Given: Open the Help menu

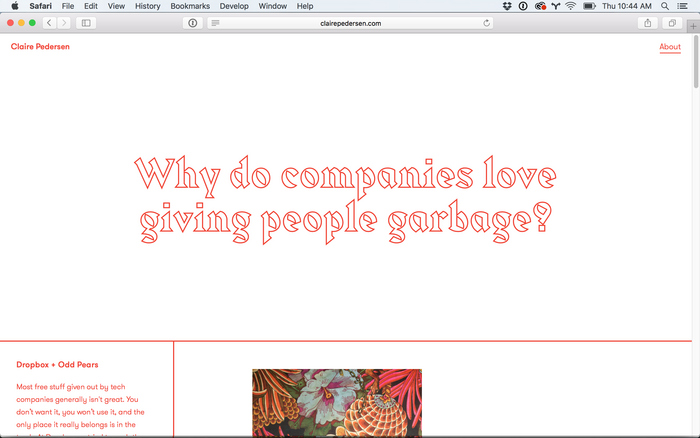Looking at the screenshot, I should click(x=305, y=6).
